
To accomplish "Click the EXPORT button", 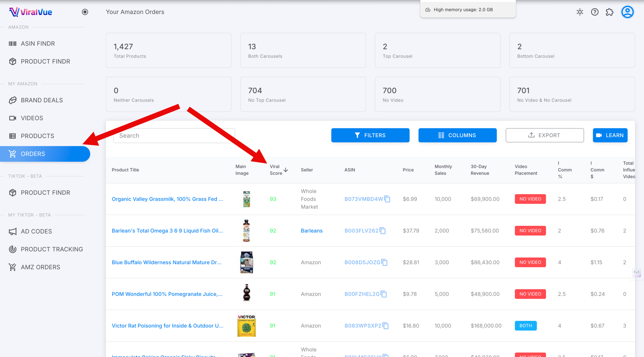I will click(x=545, y=135).
